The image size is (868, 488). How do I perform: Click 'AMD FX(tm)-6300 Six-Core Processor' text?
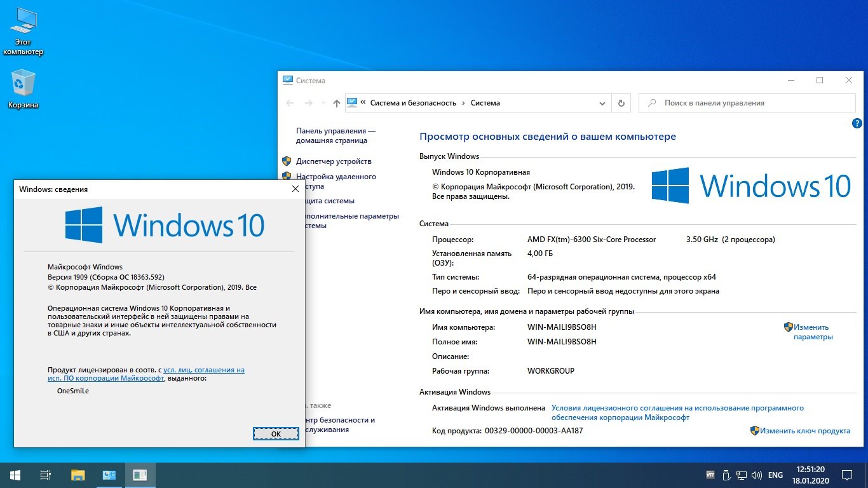(592, 240)
